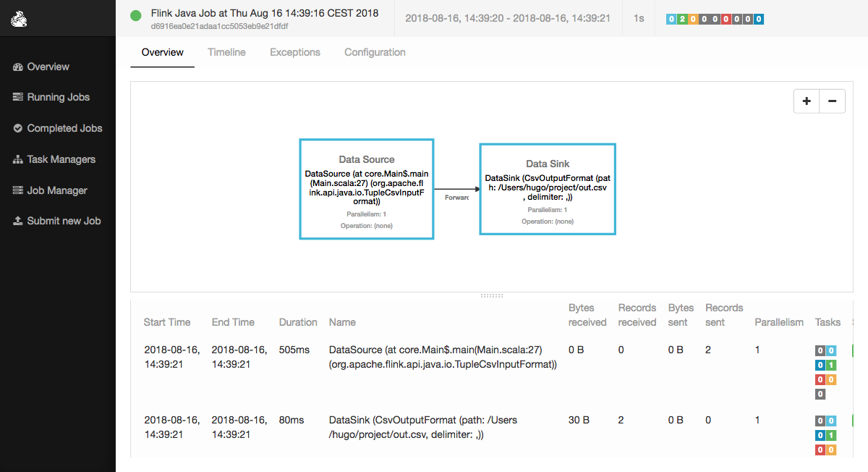Open the DataSink row name in table

click(x=424, y=427)
